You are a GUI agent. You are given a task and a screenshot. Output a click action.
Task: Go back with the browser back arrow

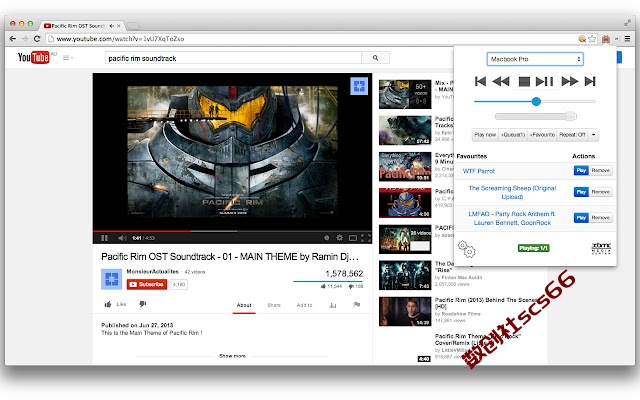(13, 39)
